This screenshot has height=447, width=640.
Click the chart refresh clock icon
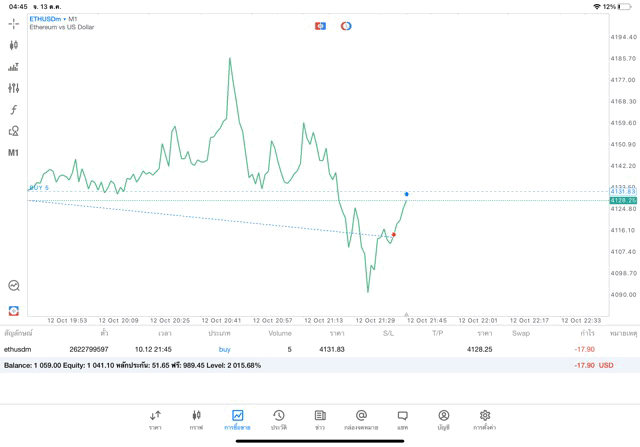point(14,286)
